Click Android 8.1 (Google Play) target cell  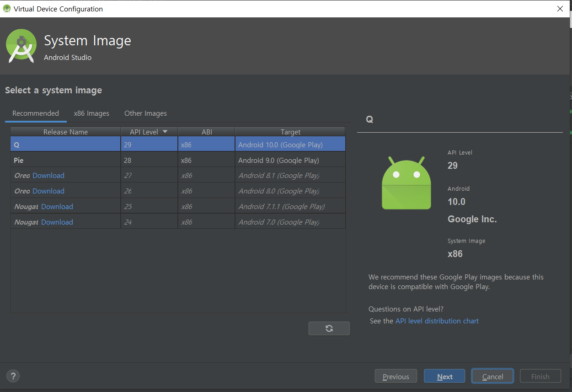click(x=290, y=176)
